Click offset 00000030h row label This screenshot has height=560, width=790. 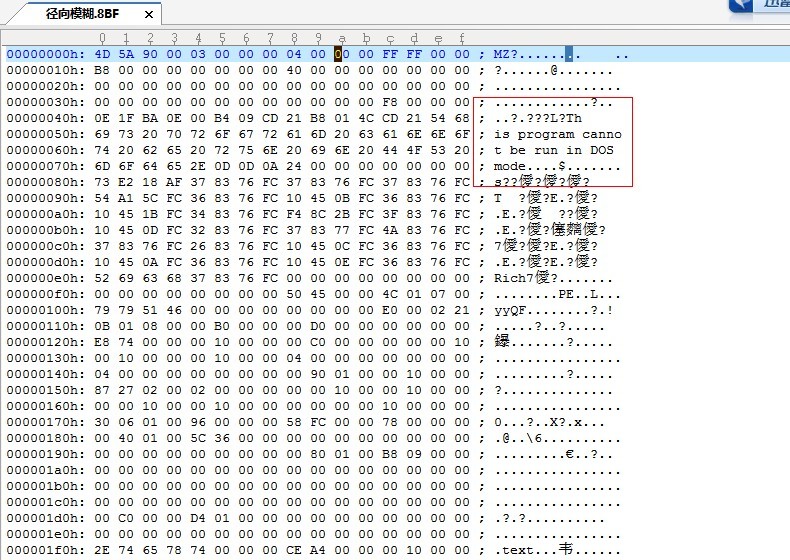coord(46,102)
